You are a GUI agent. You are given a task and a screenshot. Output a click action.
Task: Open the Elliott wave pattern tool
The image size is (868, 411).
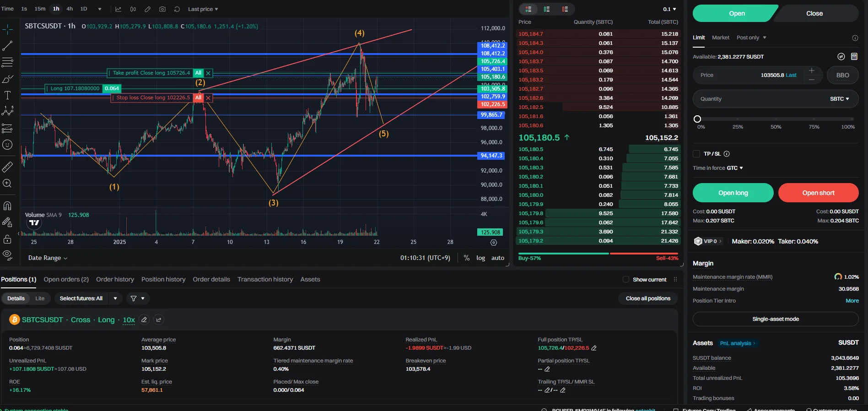7,111
